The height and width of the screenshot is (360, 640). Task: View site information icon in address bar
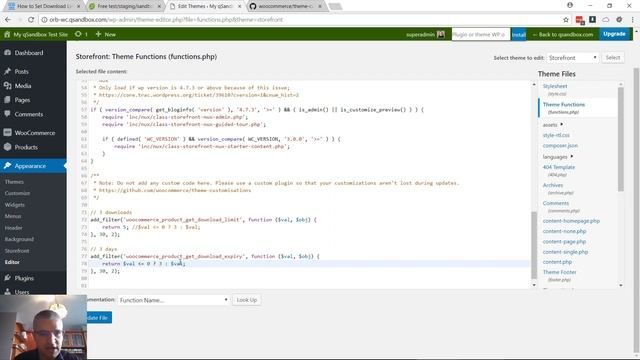(x=44, y=20)
